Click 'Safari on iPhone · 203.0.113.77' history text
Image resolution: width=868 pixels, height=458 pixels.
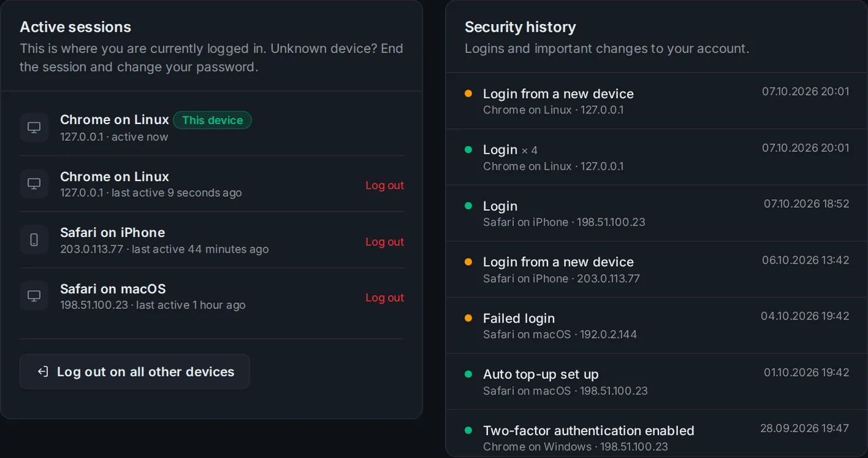[x=561, y=279]
